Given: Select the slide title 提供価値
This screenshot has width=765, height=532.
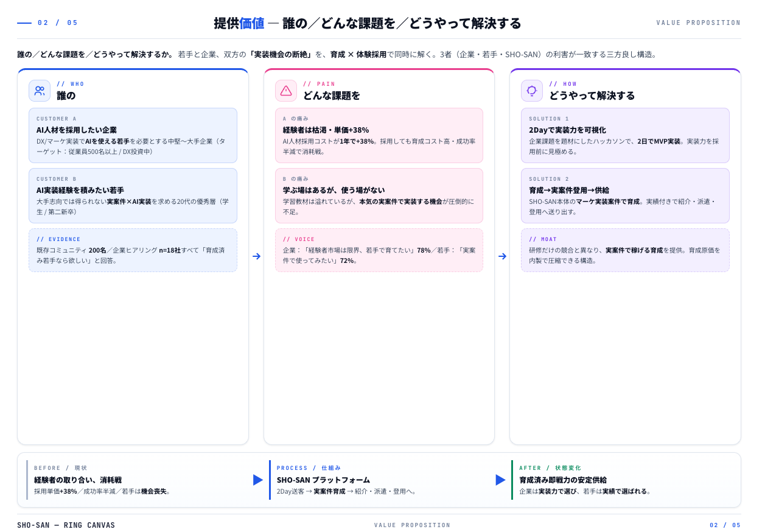Looking at the screenshot, I should tap(239, 23).
